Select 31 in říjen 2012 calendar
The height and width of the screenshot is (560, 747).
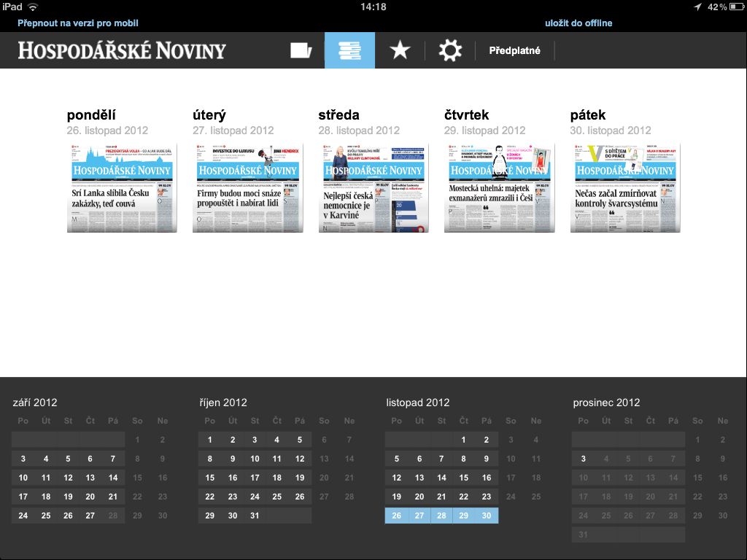255,516
